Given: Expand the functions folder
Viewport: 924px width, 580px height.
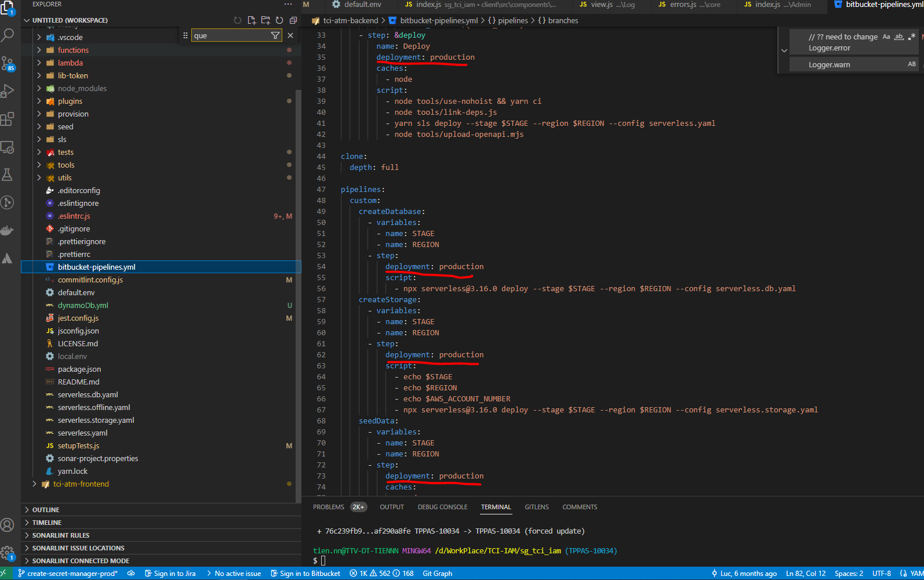Looking at the screenshot, I should tap(73, 50).
